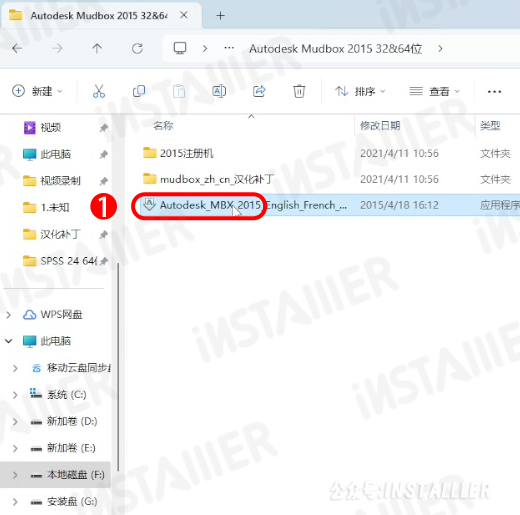520x515 pixels.
Task: Open the 排序 sort dropdown
Action: 360,91
